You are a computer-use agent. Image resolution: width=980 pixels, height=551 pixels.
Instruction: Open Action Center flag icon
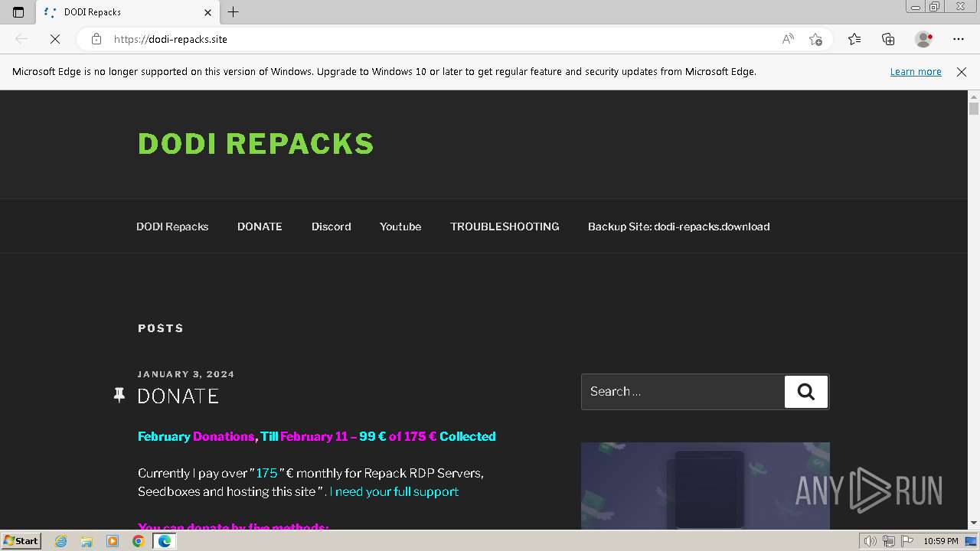click(906, 541)
